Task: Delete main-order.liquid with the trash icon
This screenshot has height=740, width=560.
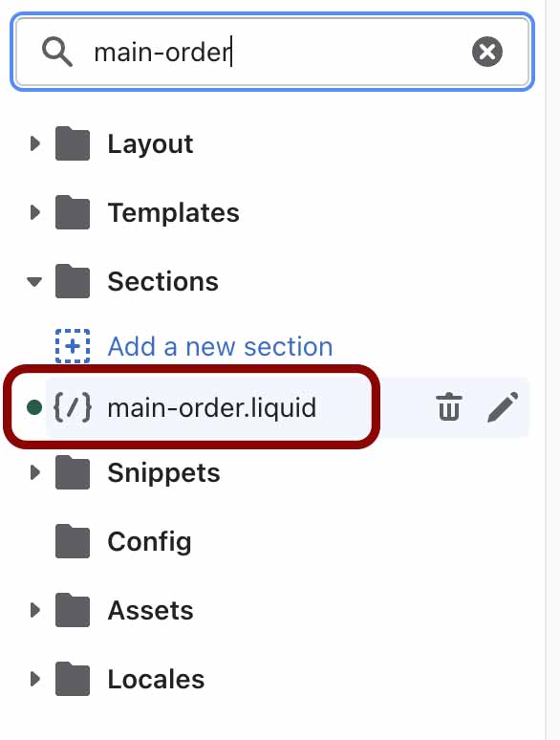Action: point(448,406)
